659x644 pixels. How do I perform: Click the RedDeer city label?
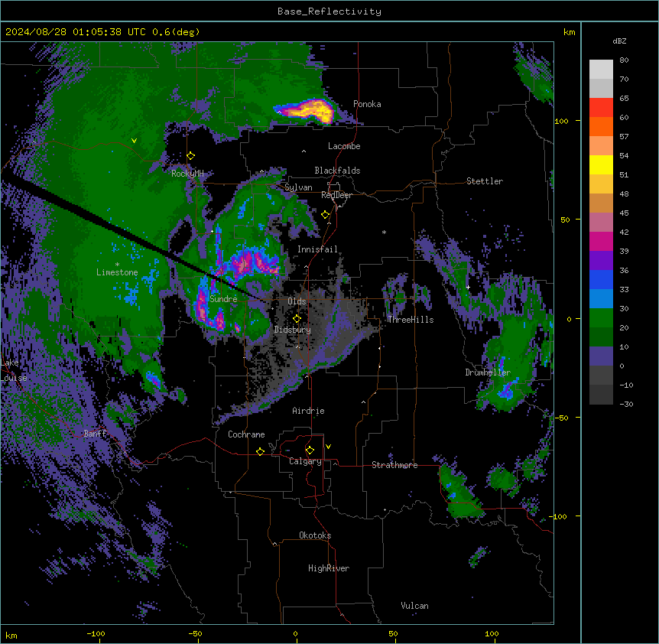[336, 195]
